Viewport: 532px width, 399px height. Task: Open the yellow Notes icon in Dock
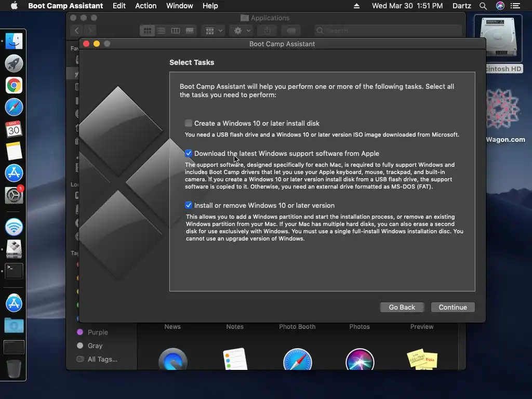[x=14, y=151]
